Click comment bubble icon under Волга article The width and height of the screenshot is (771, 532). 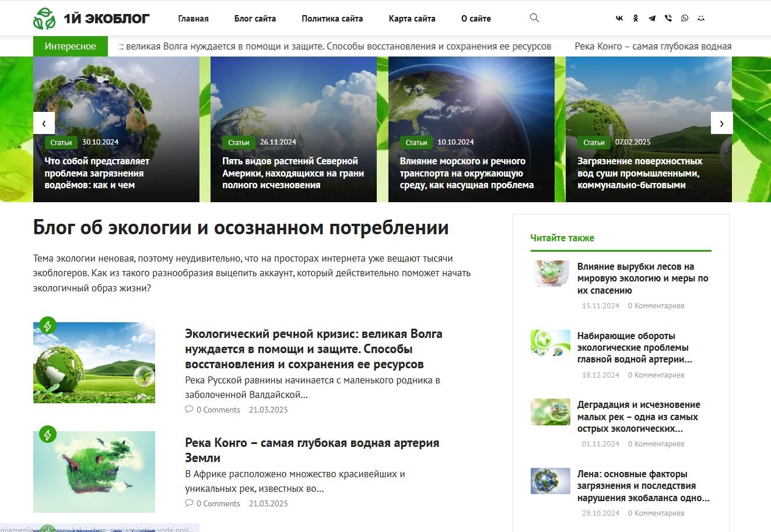(189, 410)
